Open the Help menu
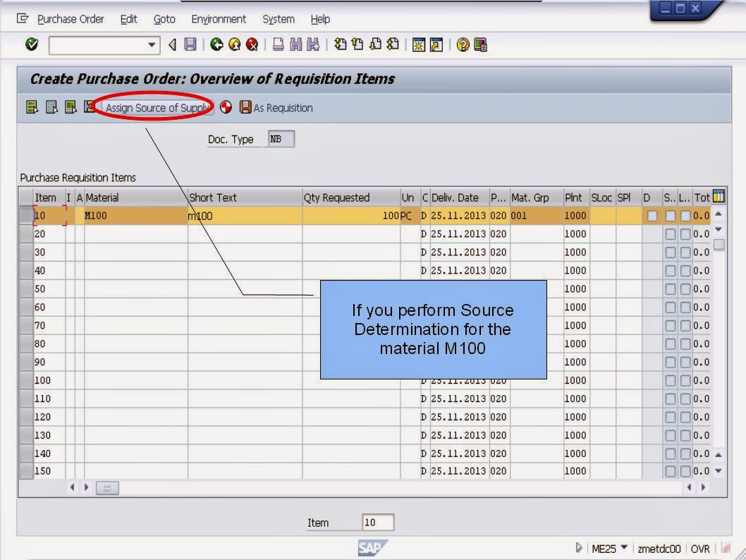746x560 pixels. [x=320, y=19]
